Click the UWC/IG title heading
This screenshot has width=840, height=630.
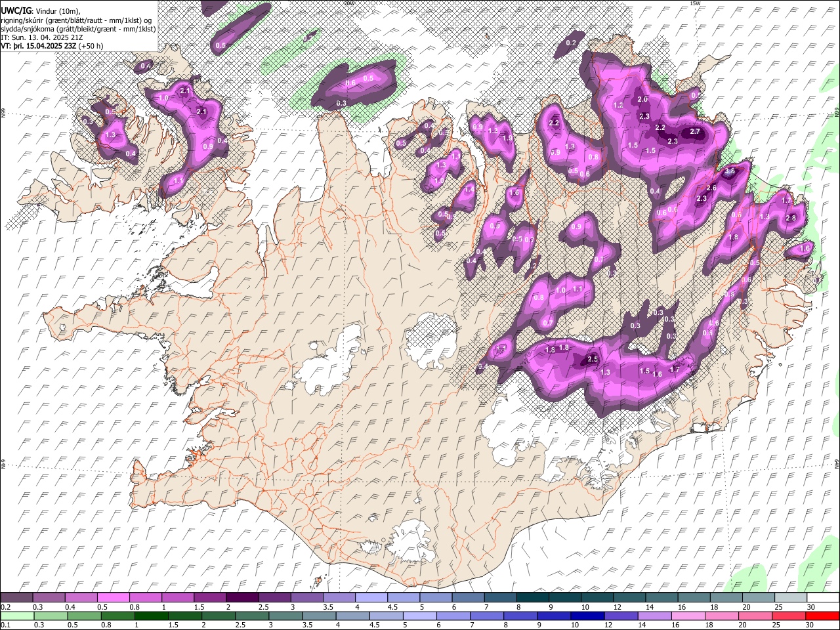pos(16,11)
